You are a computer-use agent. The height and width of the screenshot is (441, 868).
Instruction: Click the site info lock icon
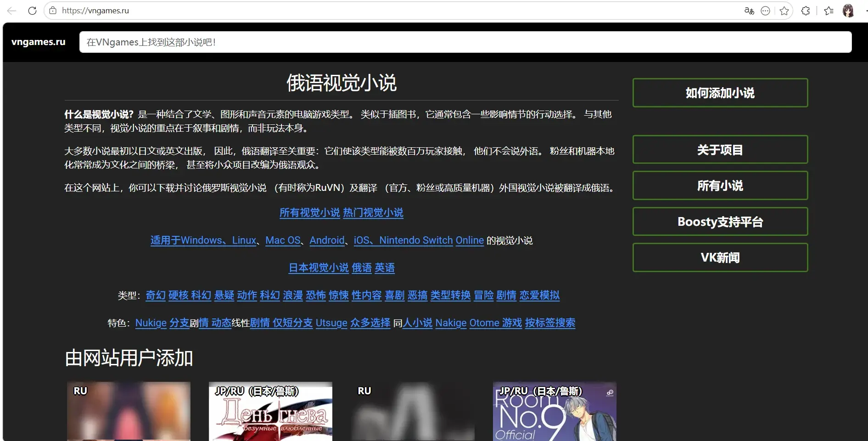tap(53, 11)
